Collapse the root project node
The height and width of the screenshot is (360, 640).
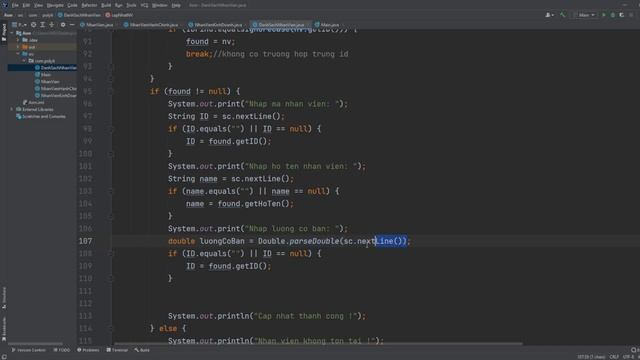tap(12, 33)
